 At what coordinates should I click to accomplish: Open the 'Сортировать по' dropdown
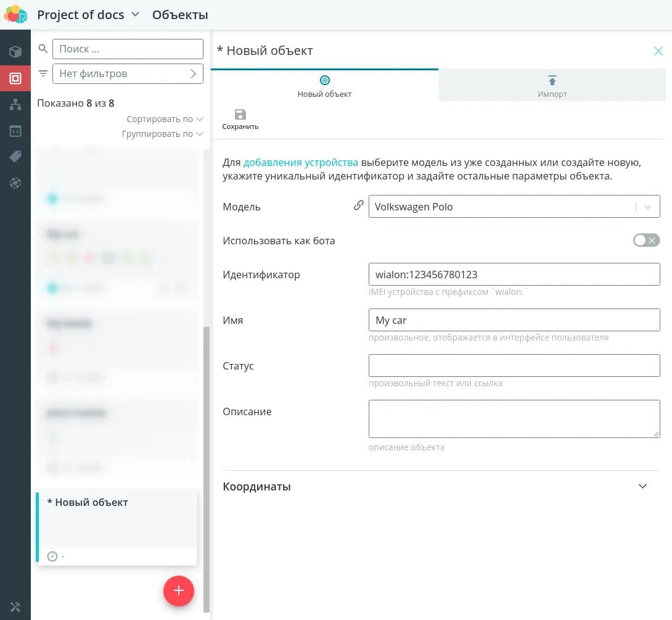pyautogui.click(x=165, y=119)
